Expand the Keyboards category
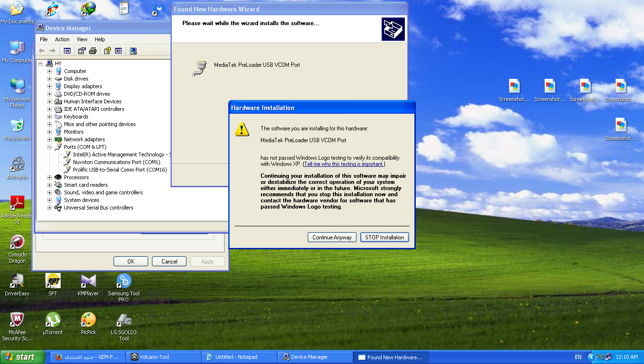 click(x=49, y=117)
